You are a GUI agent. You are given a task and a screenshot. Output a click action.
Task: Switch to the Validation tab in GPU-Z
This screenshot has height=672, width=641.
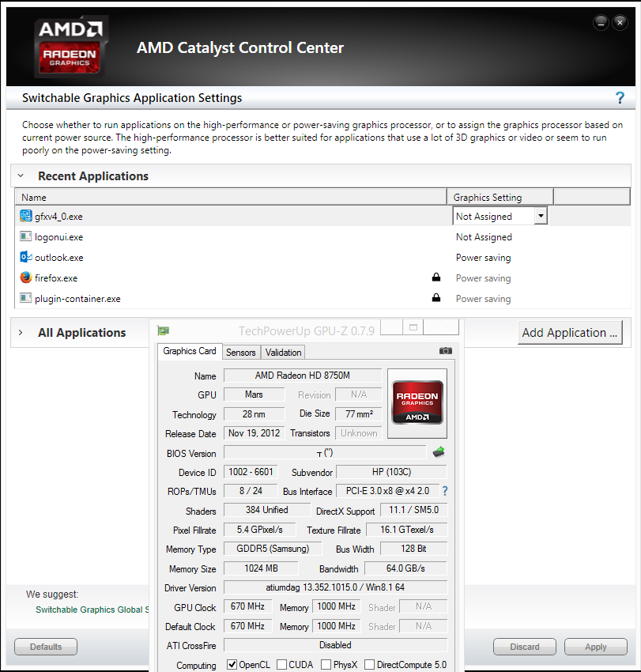pyautogui.click(x=283, y=353)
